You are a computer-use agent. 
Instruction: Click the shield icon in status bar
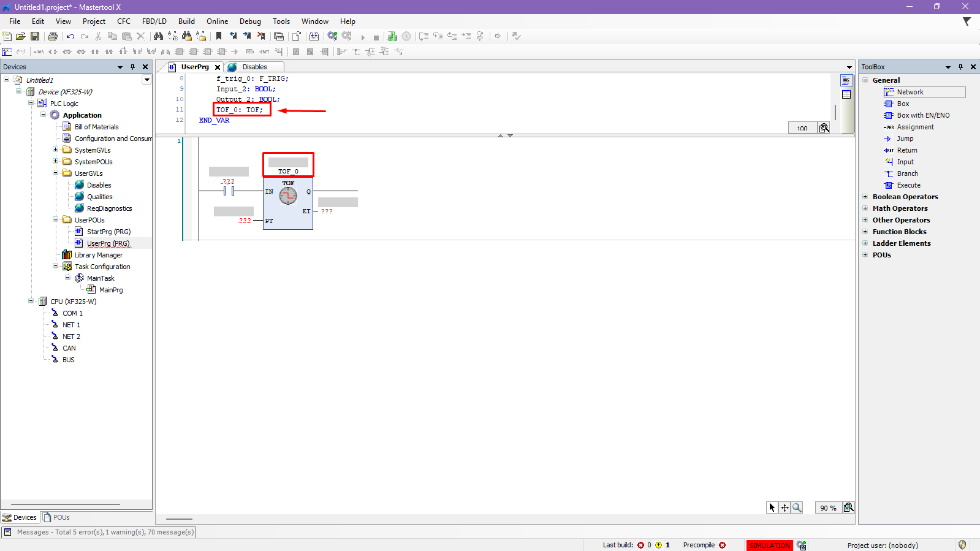(x=962, y=545)
